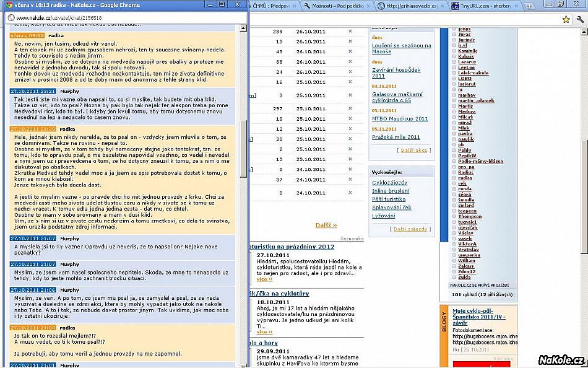The height and width of the screenshot is (368, 588).
Task: Open user profile 'martin_adamek'
Action: point(476,100)
